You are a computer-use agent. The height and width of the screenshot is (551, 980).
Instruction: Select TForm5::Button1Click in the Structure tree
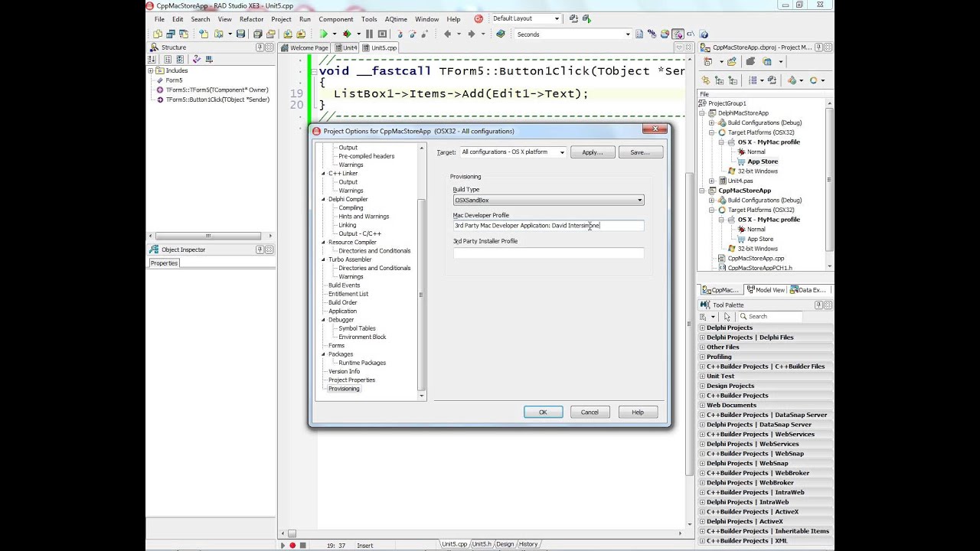(217, 99)
